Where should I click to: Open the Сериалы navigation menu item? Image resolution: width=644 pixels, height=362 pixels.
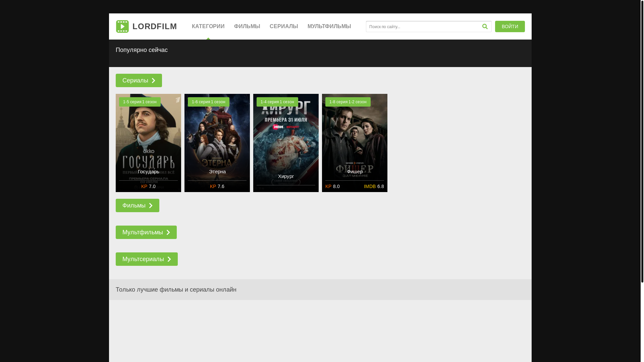pos(284,26)
